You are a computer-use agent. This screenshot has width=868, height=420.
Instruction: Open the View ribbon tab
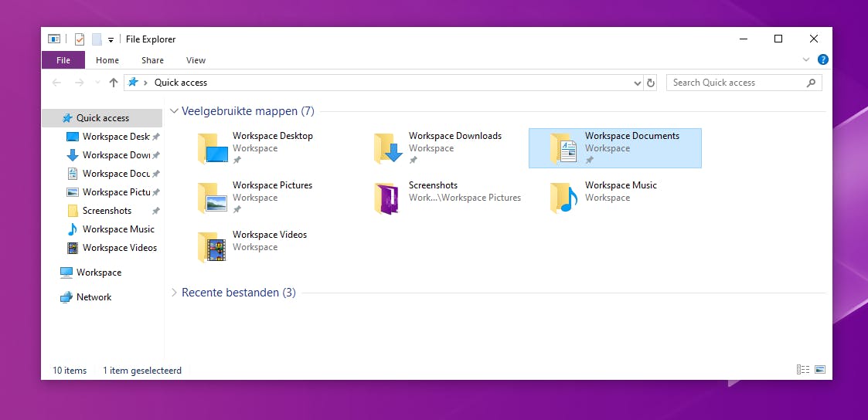coord(196,60)
